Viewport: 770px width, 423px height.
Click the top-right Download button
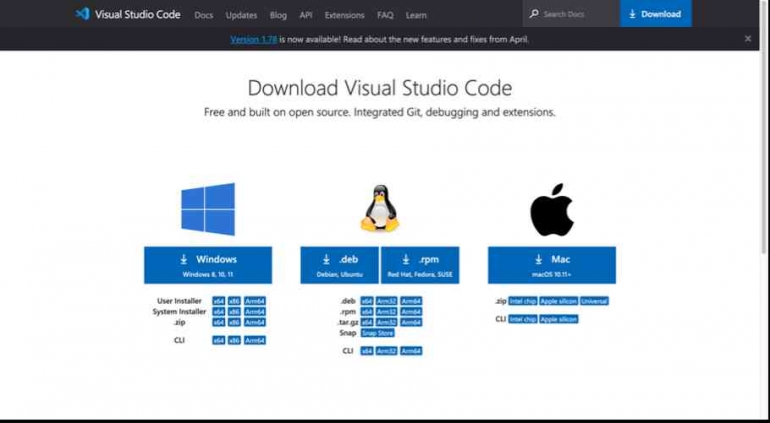(655, 14)
